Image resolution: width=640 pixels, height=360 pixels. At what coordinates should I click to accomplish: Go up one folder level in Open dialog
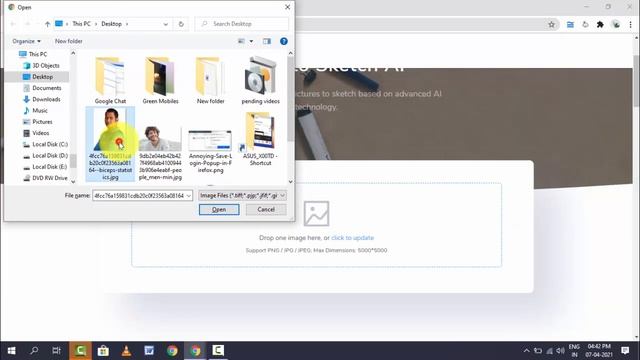(47, 24)
